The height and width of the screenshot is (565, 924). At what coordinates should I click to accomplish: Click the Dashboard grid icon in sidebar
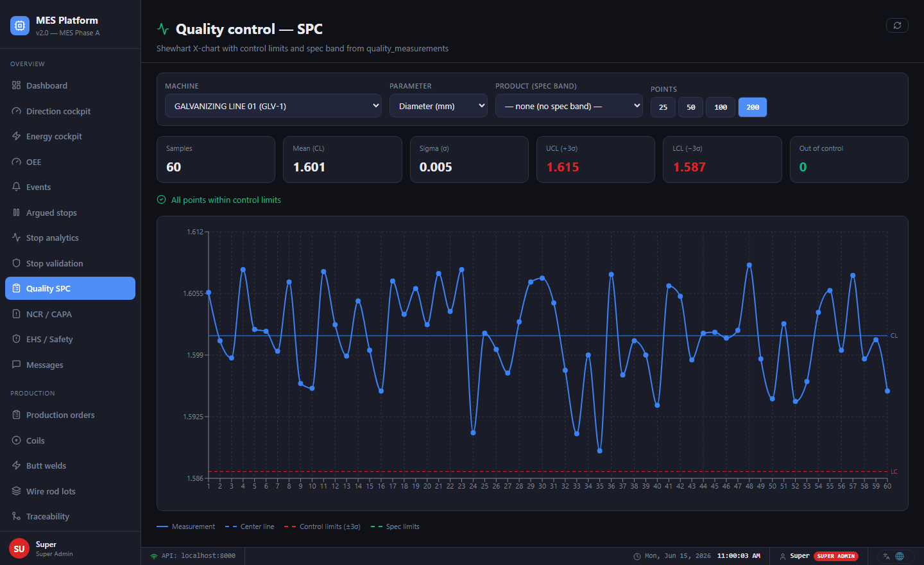pyautogui.click(x=16, y=85)
